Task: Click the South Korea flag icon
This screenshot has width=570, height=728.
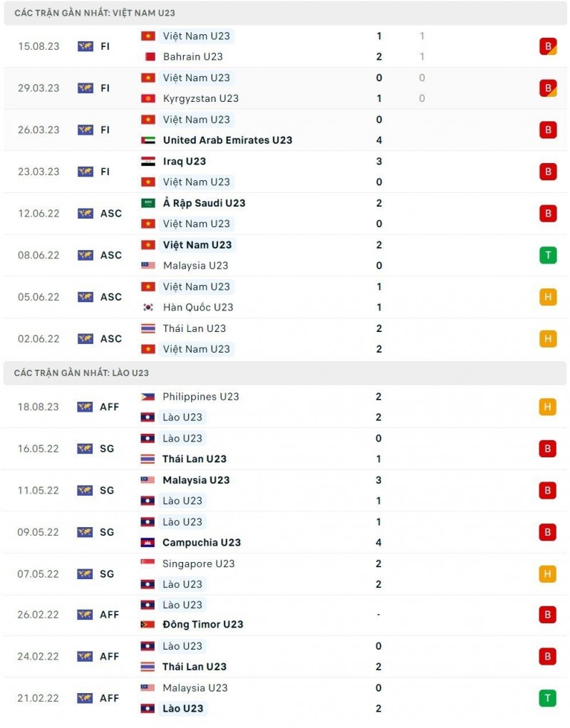Action: pyautogui.click(x=147, y=307)
